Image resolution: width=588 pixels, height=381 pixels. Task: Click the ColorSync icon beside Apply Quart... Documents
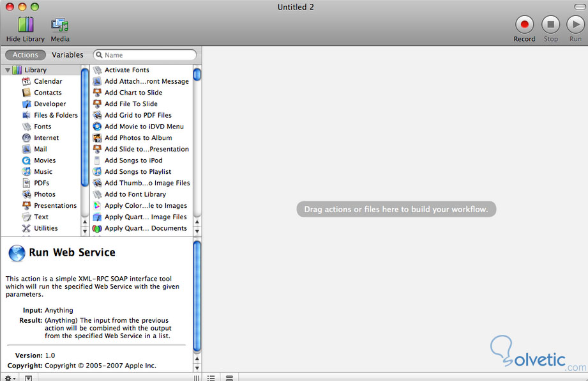(97, 228)
